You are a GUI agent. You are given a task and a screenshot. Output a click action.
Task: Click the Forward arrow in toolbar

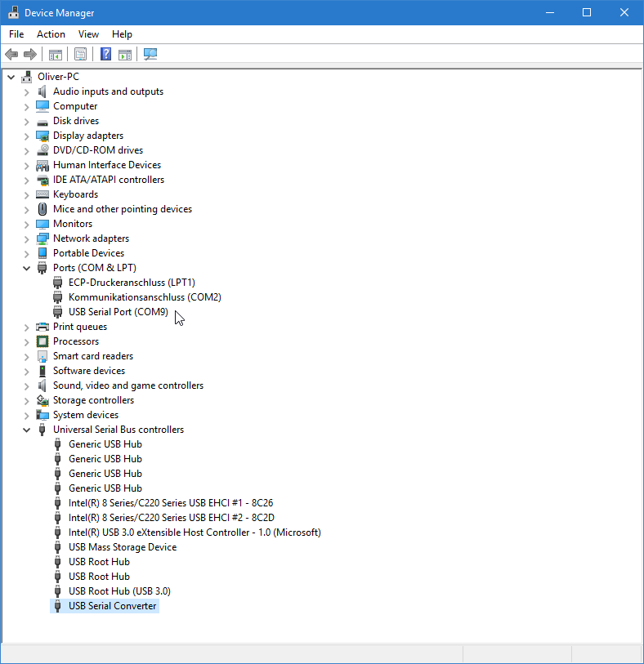point(30,54)
